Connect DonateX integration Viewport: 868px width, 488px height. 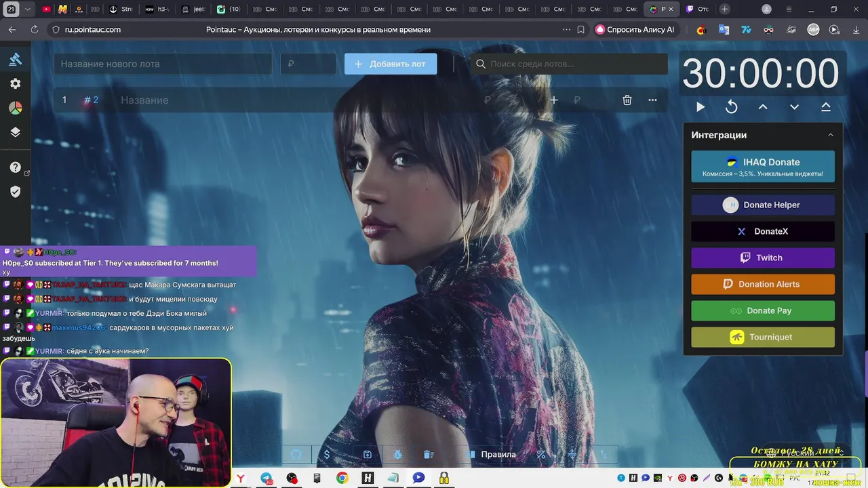(x=763, y=231)
